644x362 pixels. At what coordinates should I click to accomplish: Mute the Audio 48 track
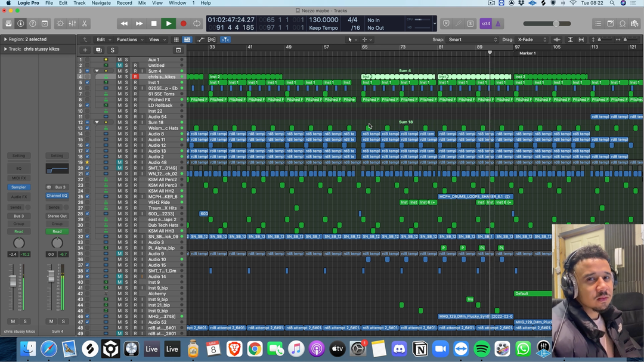[x=119, y=162]
